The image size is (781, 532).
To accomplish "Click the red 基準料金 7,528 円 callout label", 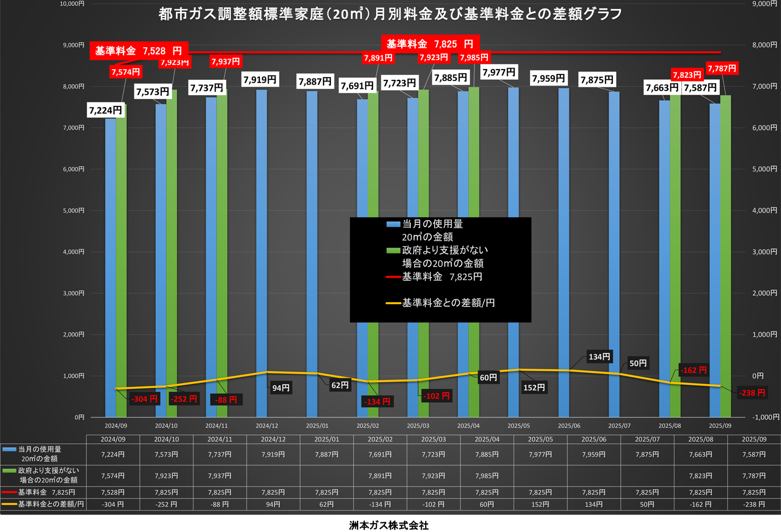I will 138,51.
